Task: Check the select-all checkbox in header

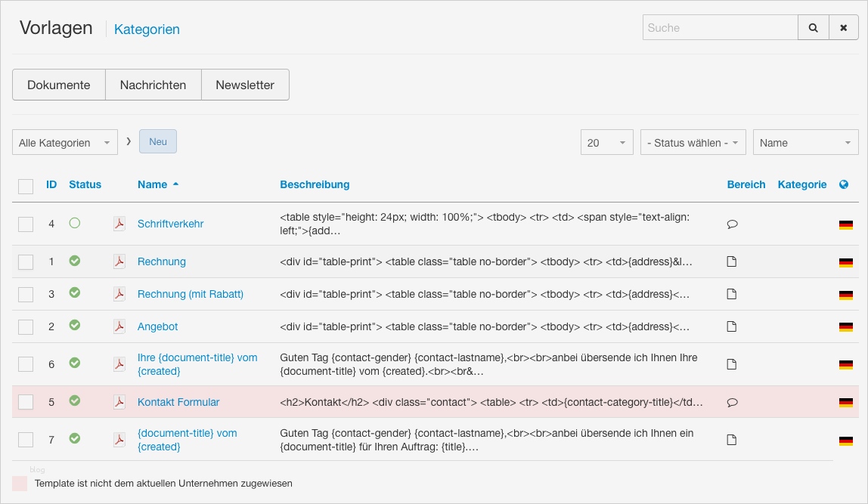Action: pos(26,186)
